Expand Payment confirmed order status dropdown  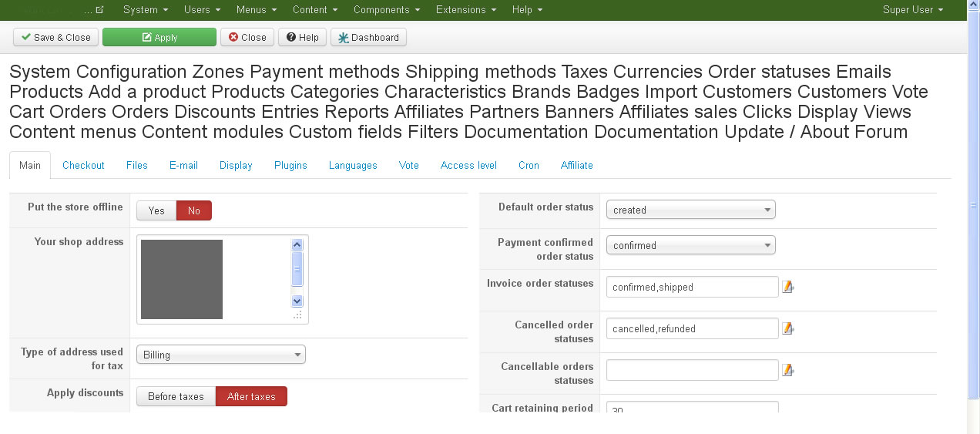[x=690, y=245]
